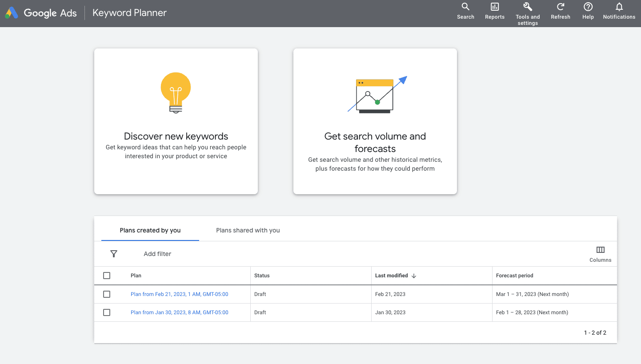The height and width of the screenshot is (364, 641).
Task: Switch to Plans shared with you tab
Action: 248,230
